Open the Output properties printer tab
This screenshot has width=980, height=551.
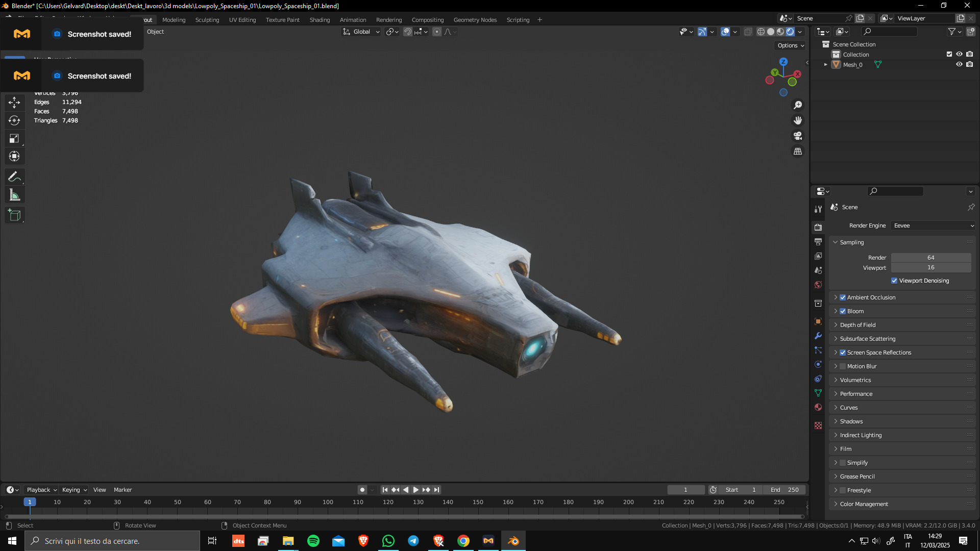818,241
